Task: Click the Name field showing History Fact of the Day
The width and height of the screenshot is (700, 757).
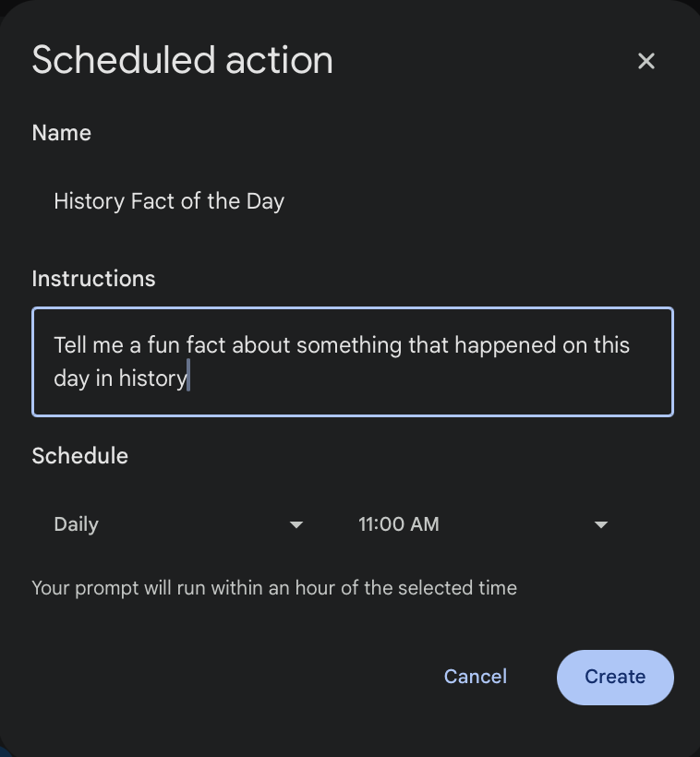Action: 169,201
